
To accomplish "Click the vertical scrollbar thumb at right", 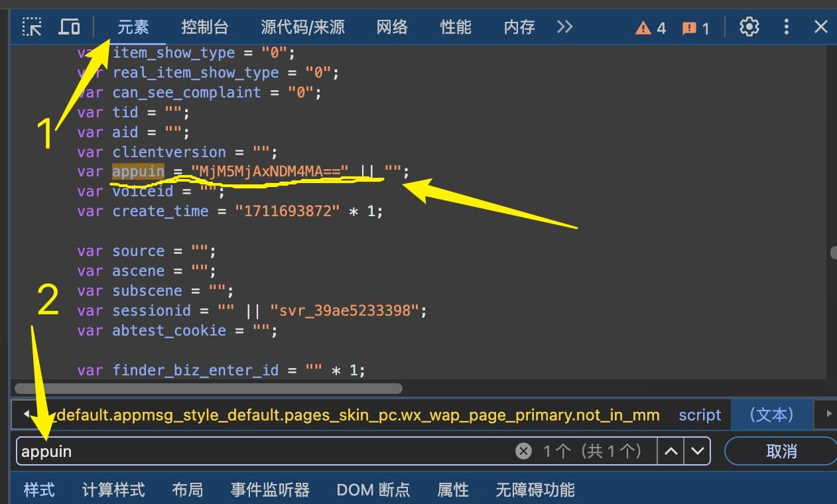I will pyautogui.click(x=833, y=252).
